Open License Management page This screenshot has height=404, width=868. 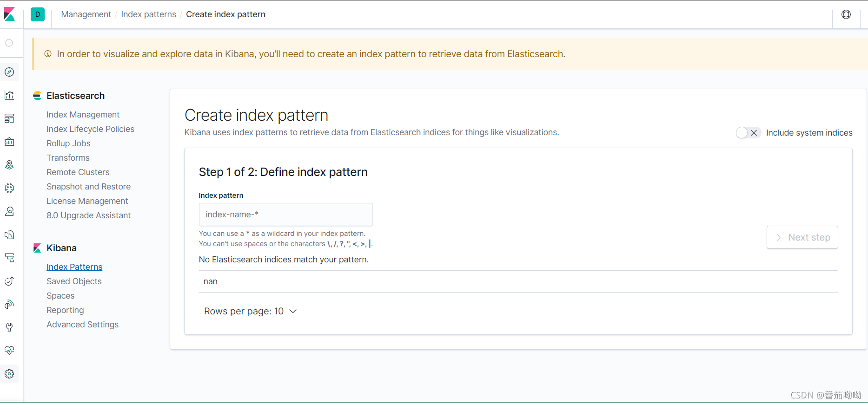[x=87, y=201]
